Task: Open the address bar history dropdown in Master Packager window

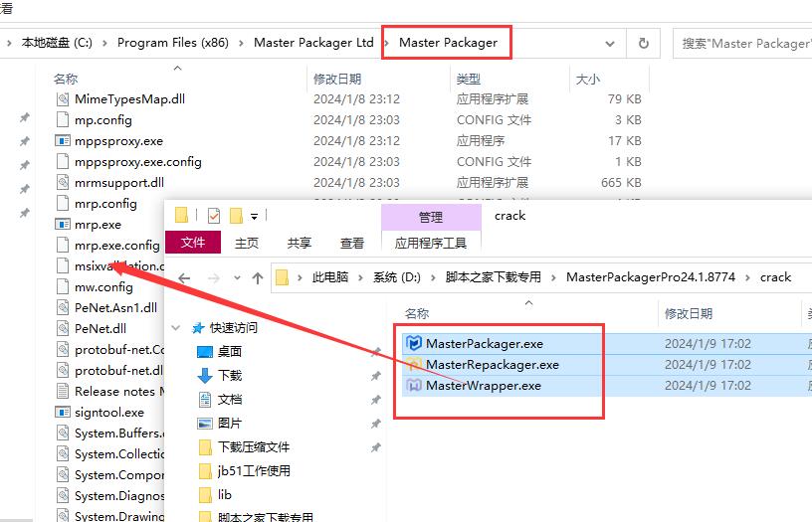Action: pyautogui.click(x=610, y=44)
